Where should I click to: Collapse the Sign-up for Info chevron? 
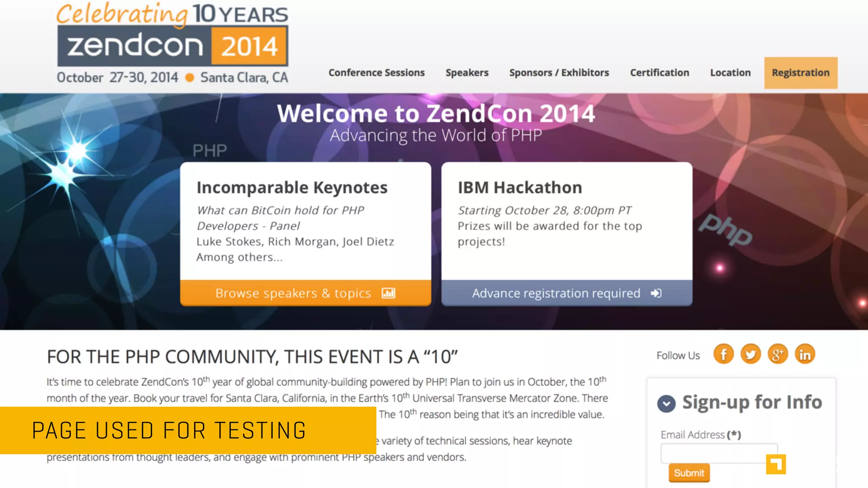pos(666,404)
